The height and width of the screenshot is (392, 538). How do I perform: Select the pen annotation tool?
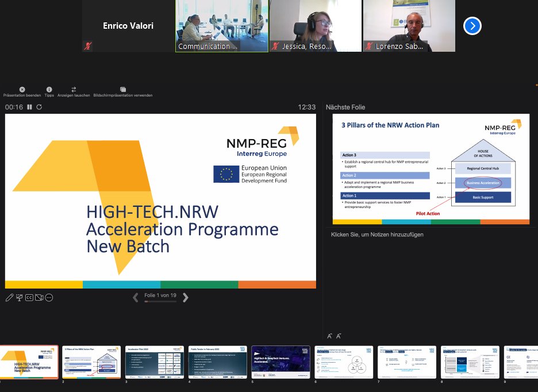9,298
